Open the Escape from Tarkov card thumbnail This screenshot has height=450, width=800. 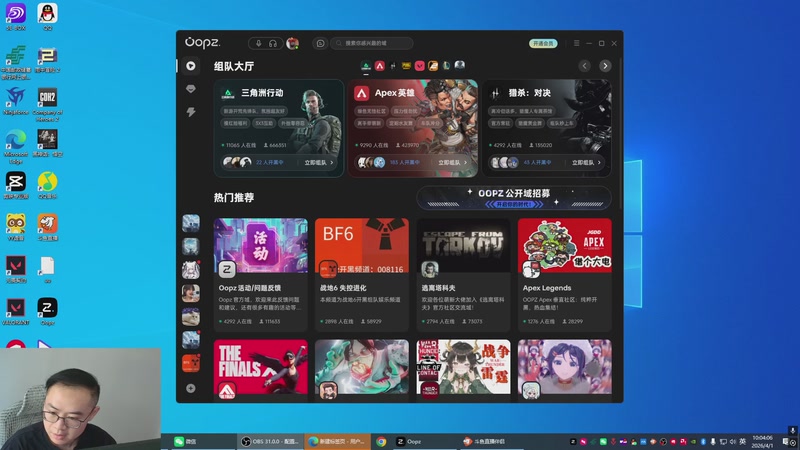click(x=463, y=245)
